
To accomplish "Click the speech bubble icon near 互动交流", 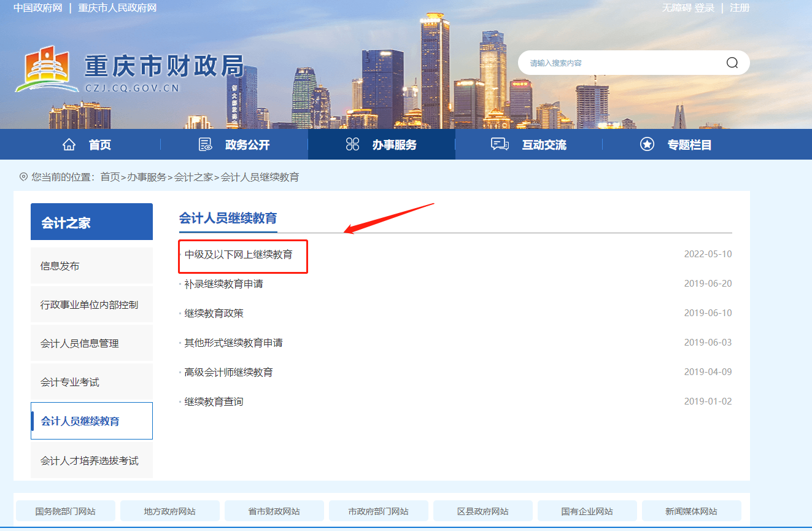I will [500, 144].
